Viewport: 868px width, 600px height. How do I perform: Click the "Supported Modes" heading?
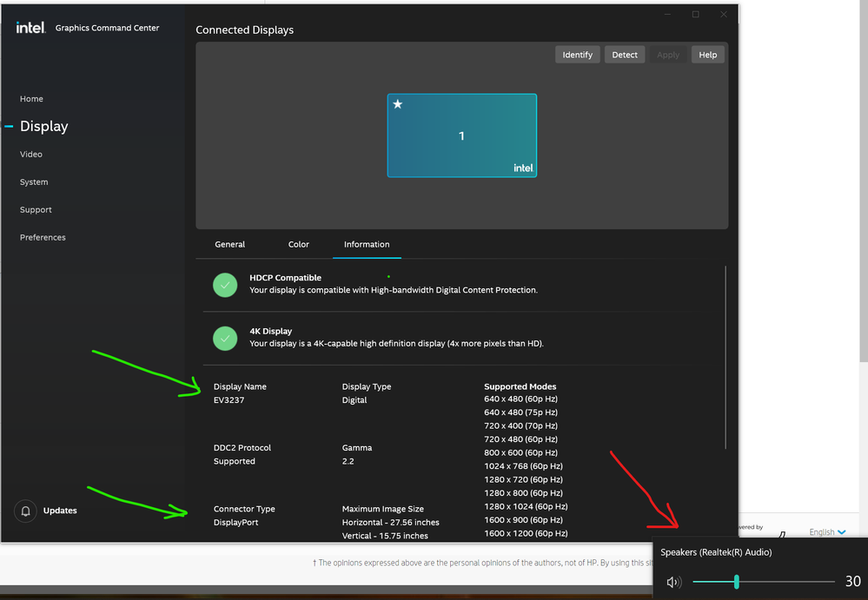[x=520, y=386]
